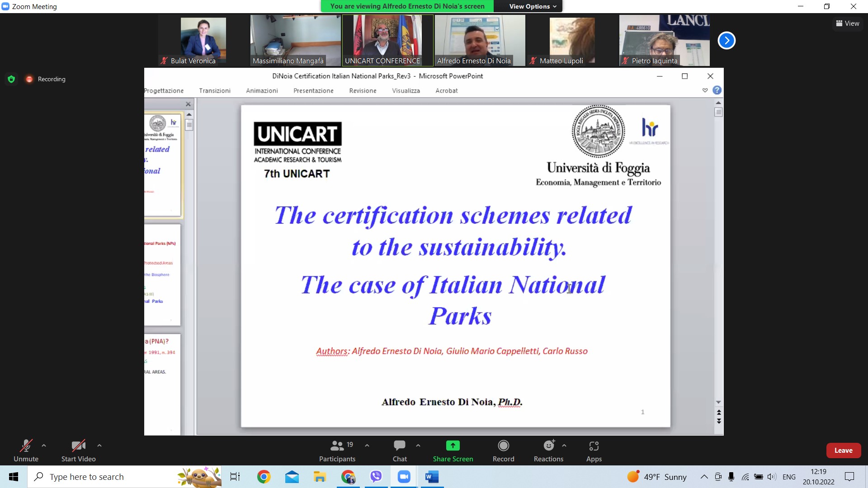This screenshot has width=868, height=488.
Task: Leave the meeting
Action: tap(843, 450)
